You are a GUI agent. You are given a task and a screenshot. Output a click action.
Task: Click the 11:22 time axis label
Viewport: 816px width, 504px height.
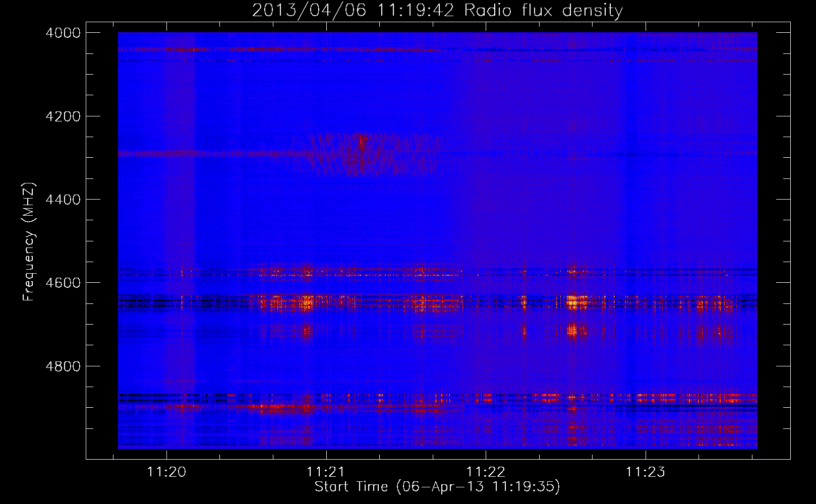tap(486, 472)
